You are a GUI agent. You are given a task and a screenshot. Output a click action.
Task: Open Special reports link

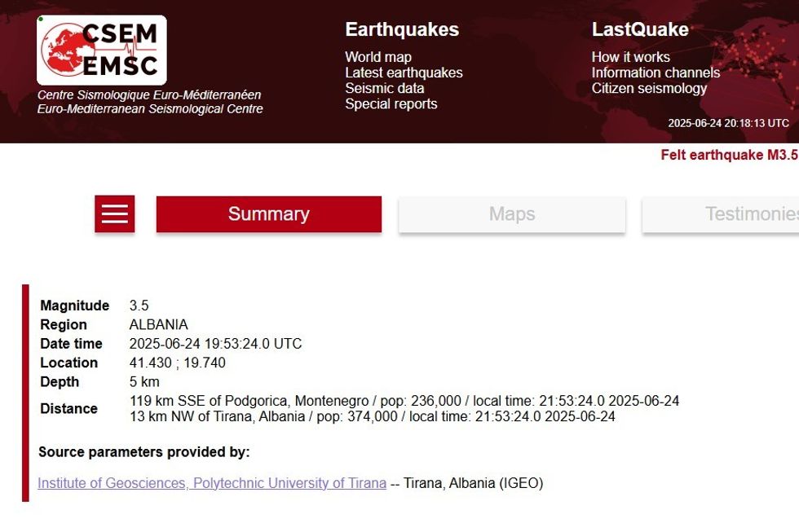tap(391, 103)
